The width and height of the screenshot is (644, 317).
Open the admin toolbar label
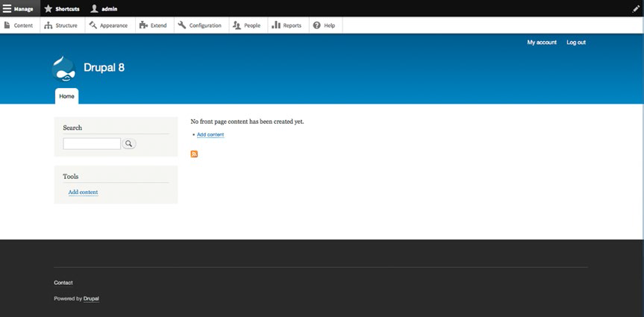(x=109, y=9)
